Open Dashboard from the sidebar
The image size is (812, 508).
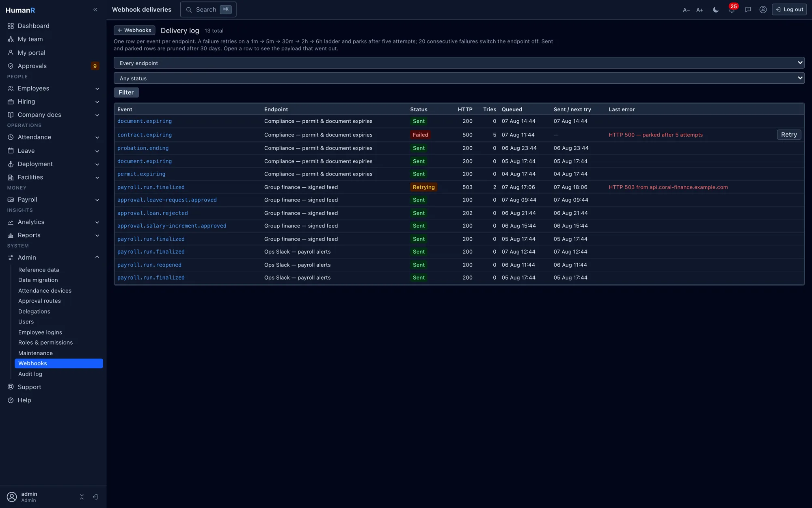(x=53, y=26)
